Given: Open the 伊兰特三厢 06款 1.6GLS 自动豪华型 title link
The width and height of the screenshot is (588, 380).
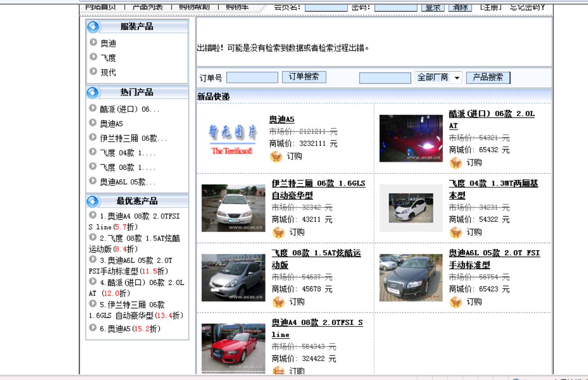Looking at the screenshot, I should (x=318, y=189).
